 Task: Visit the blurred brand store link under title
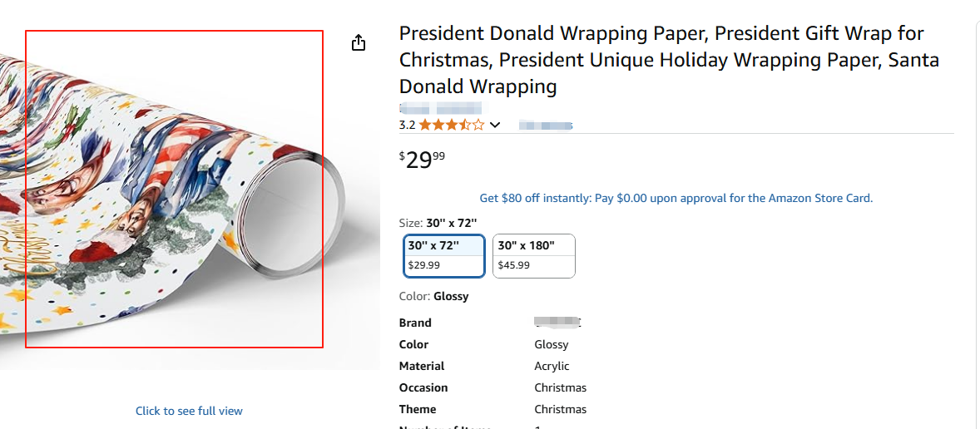click(x=441, y=108)
